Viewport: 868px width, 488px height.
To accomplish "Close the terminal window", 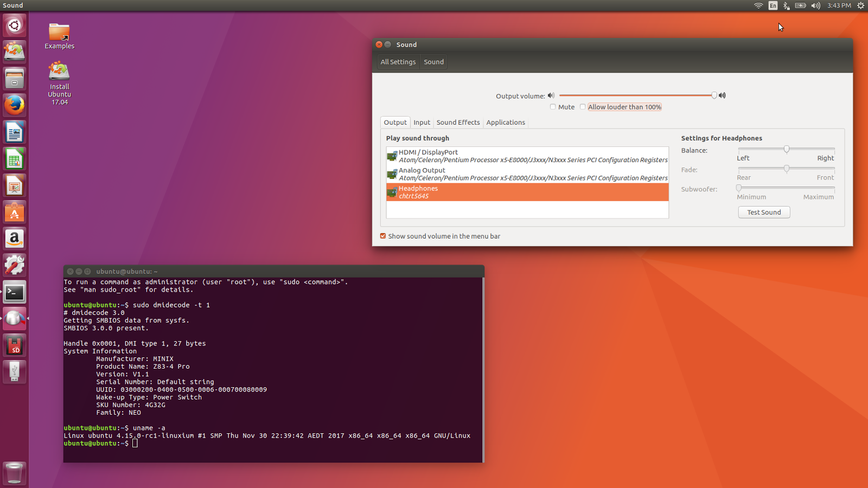I will (70, 271).
